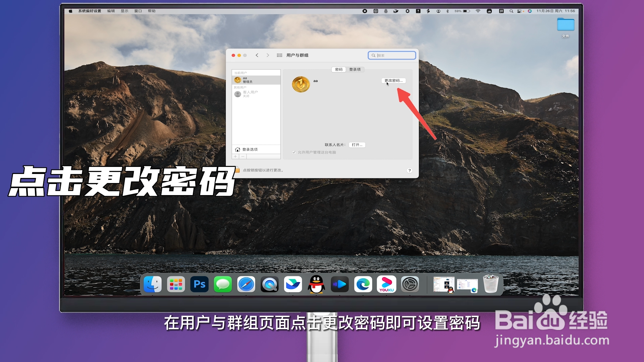The image size is (644, 362).
Task: Select 客人用户 guest user in sidebar
Action: (256, 94)
